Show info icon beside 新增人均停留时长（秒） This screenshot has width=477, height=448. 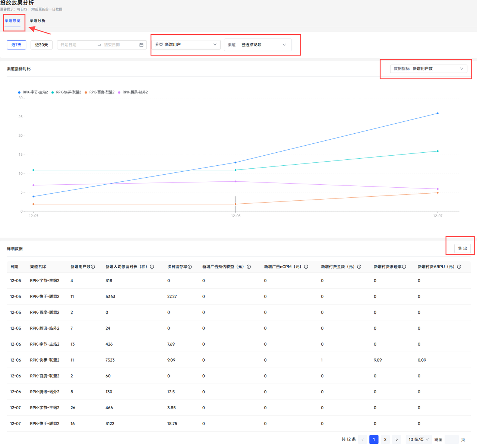(x=152, y=267)
